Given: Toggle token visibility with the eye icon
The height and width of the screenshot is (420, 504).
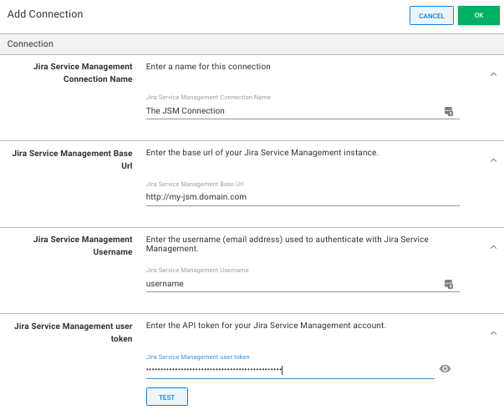Looking at the screenshot, I should [x=445, y=369].
